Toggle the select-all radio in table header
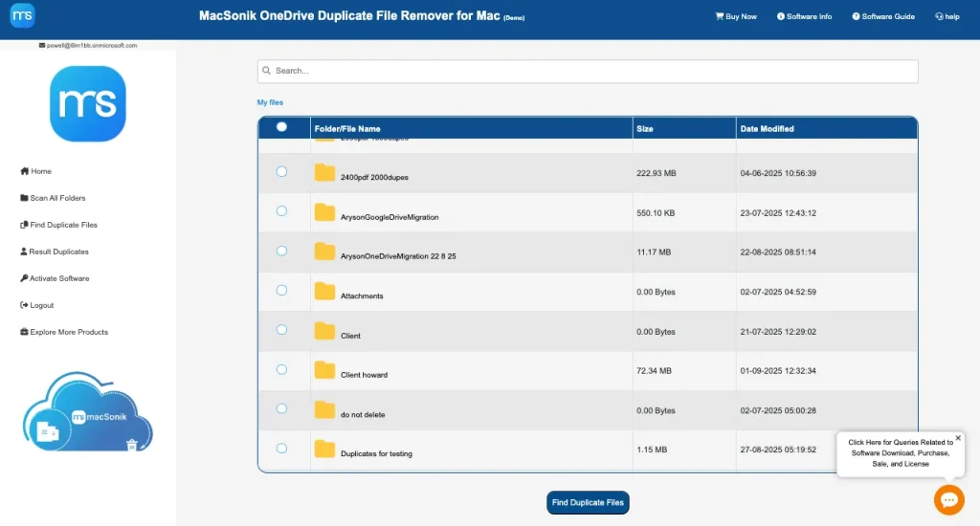The width and height of the screenshot is (980, 526). (281, 126)
